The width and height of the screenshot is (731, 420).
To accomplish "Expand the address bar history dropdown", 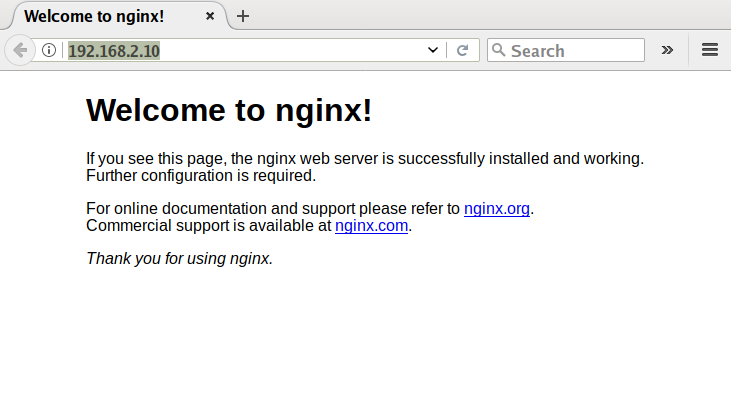I will coord(433,50).
